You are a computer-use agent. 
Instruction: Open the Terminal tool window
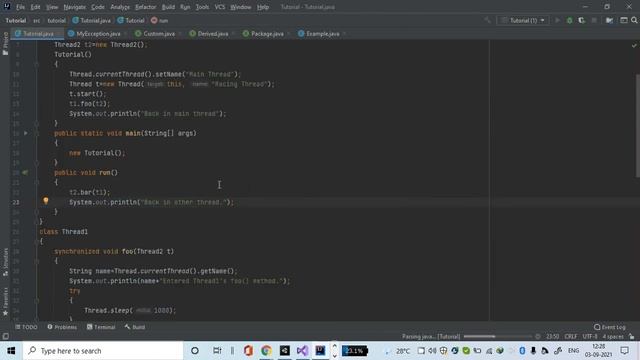(101, 327)
